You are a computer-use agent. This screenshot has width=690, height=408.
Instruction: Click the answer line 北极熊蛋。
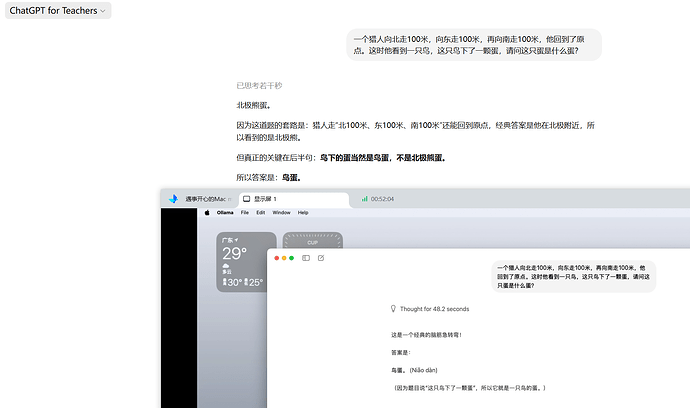253,106
